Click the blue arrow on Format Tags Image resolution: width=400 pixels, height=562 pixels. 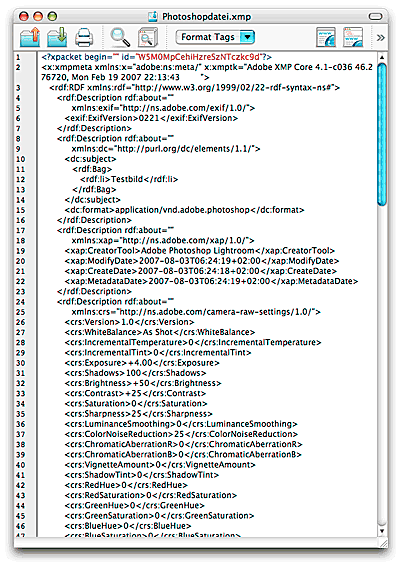pyautogui.click(x=247, y=37)
